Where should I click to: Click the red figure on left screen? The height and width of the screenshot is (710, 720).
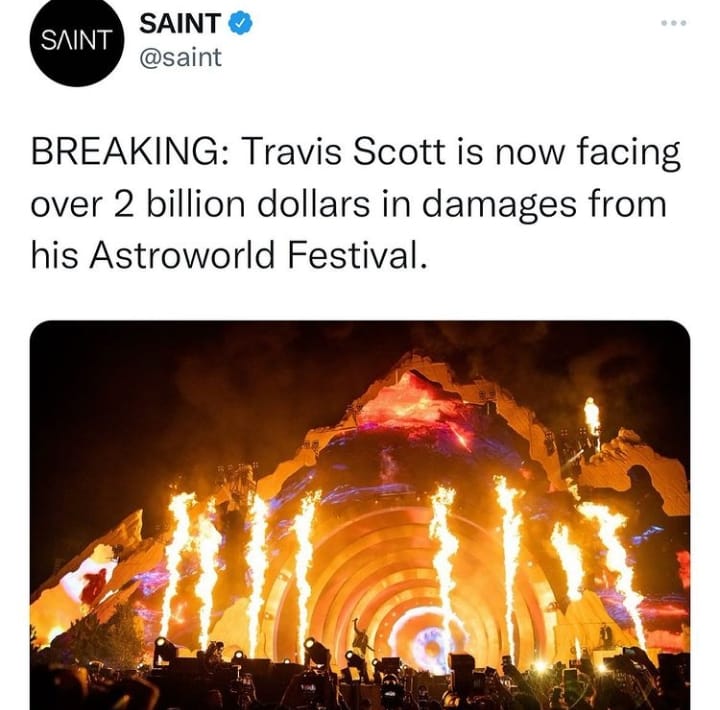pos(93,586)
